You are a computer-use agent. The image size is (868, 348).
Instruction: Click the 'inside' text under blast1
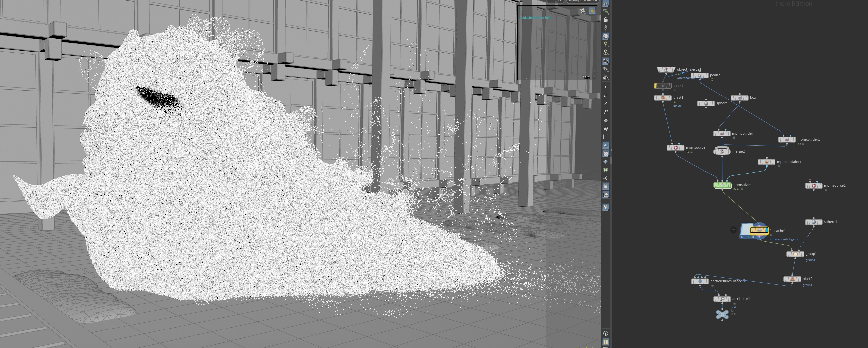(x=677, y=106)
